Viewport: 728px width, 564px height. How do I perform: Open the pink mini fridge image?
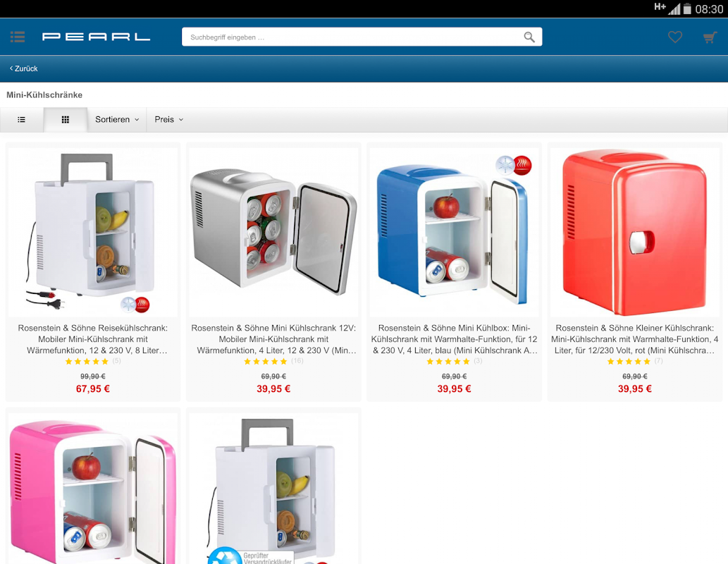(x=93, y=489)
